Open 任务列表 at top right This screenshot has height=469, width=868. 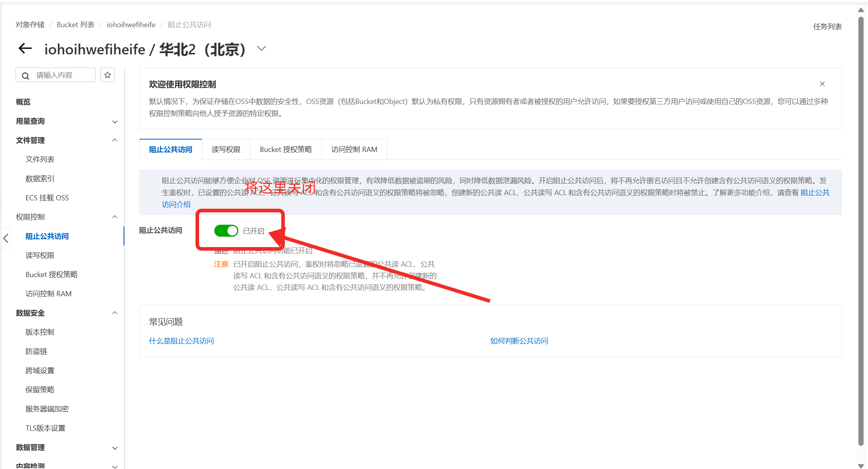tap(827, 26)
